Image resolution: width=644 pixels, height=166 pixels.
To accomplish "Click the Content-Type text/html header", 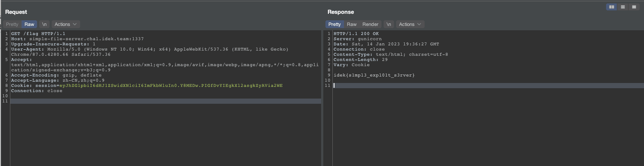I will [391, 54].
